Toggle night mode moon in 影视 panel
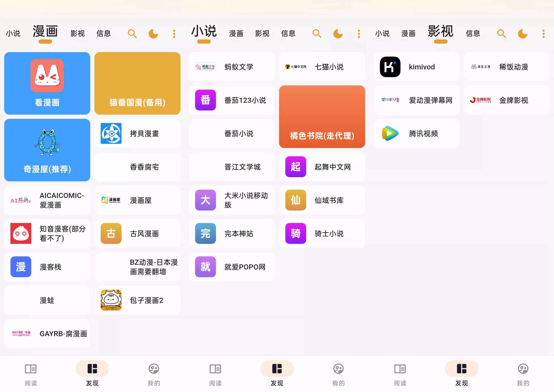554x392 pixels. tap(522, 34)
